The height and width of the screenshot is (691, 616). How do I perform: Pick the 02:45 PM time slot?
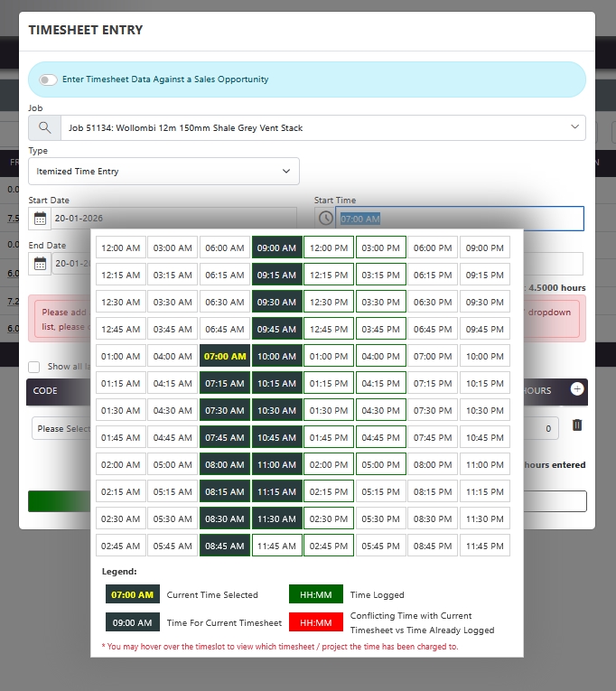329,546
